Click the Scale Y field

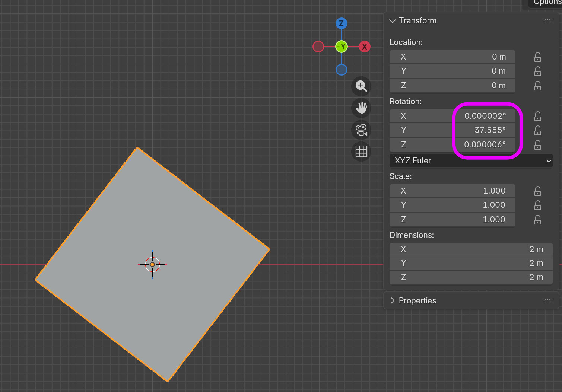pos(453,205)
